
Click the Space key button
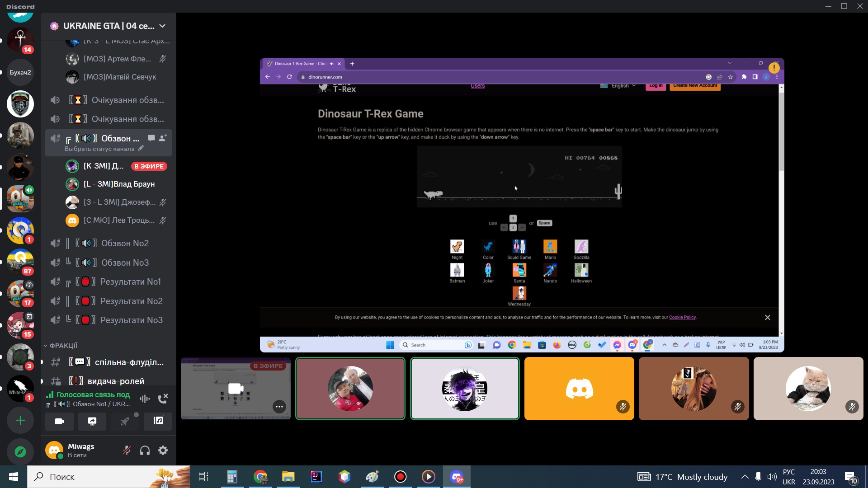pyautogui.click(x=545, y=223)
